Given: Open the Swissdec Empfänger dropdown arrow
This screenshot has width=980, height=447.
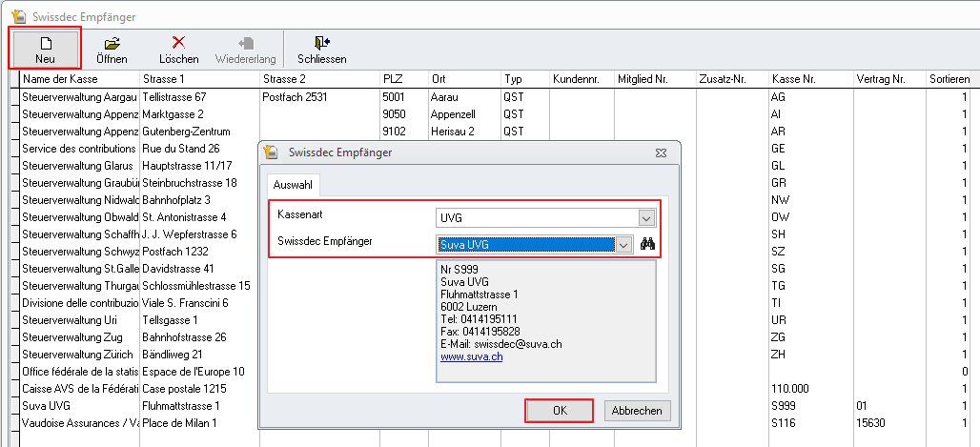Looking at the screenshot, I should pos(623,244).
